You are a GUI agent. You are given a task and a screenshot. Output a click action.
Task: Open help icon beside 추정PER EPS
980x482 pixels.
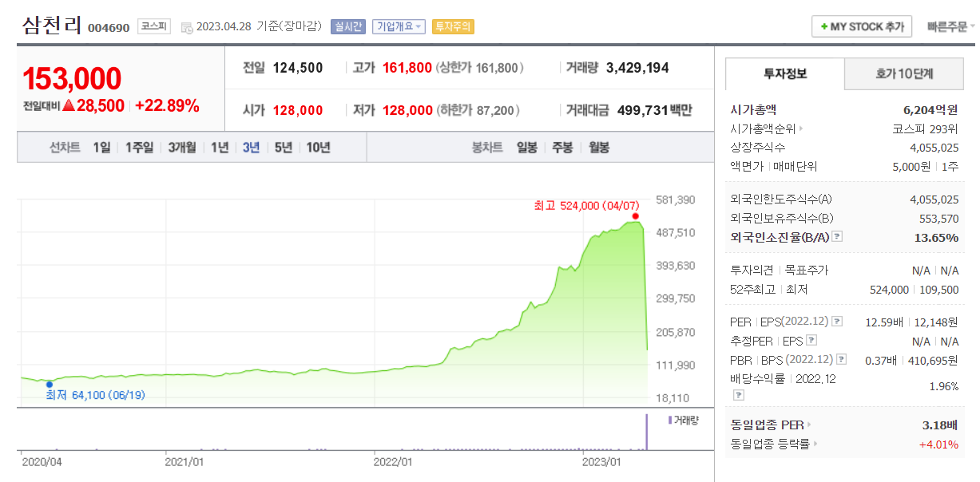click(x=811, y=341)
